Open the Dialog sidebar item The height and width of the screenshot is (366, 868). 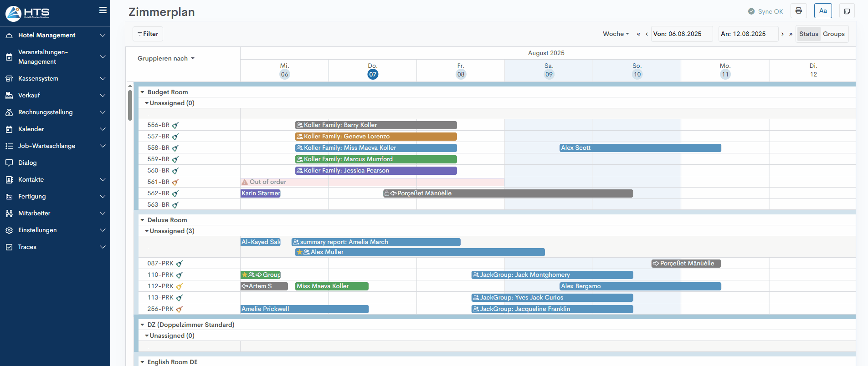click(x=27, y=163)
